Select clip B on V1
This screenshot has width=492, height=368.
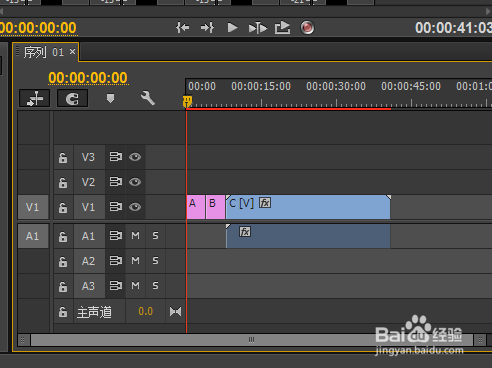coord(215,207)
